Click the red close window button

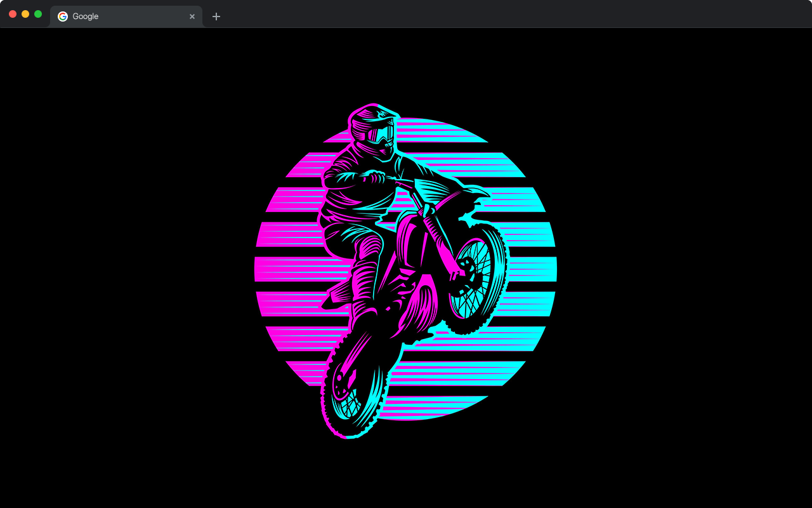pos(13,14)
